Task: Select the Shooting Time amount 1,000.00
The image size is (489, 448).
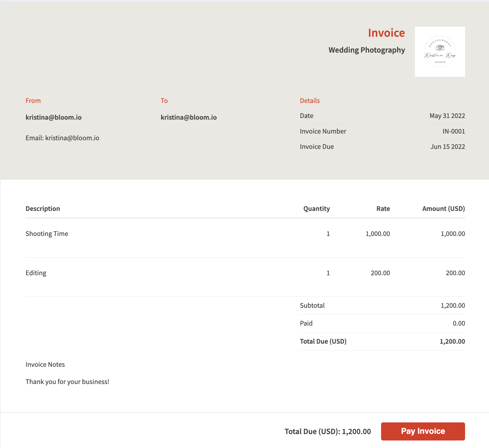Action: pyautogui.click(x=453, y=234)
